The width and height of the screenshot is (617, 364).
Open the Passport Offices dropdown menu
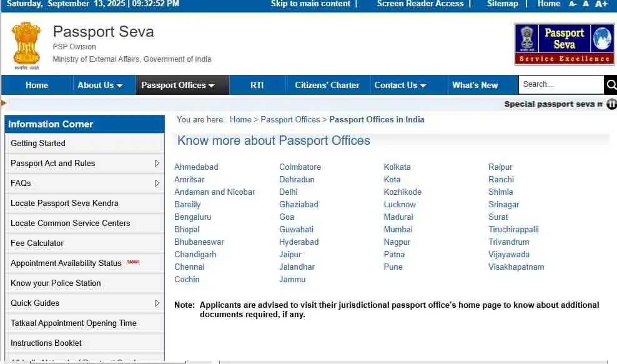pyautogui.click(x=178, y=85)
